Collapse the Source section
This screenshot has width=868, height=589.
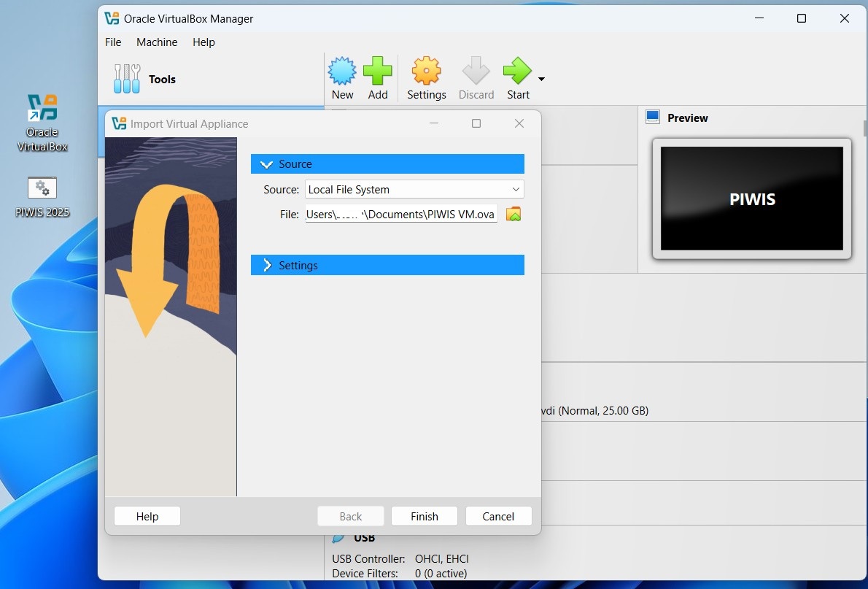pos(266,164)
